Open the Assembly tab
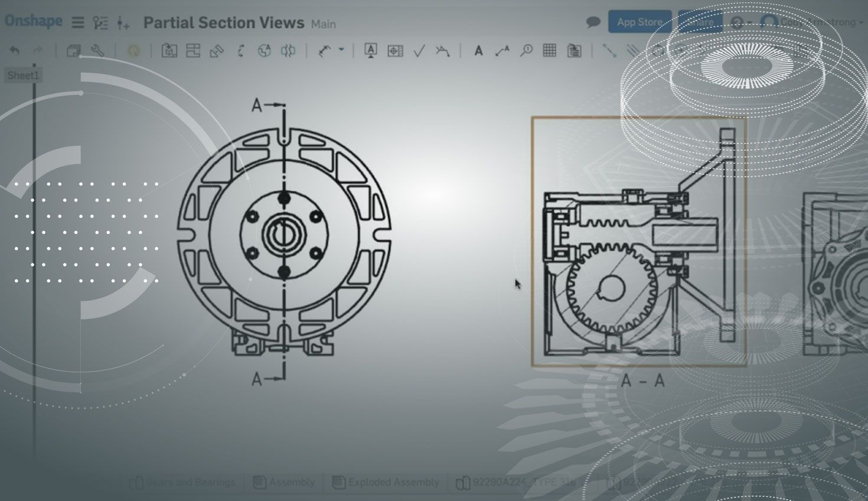The image size is (868, 501). click(285, 483)
